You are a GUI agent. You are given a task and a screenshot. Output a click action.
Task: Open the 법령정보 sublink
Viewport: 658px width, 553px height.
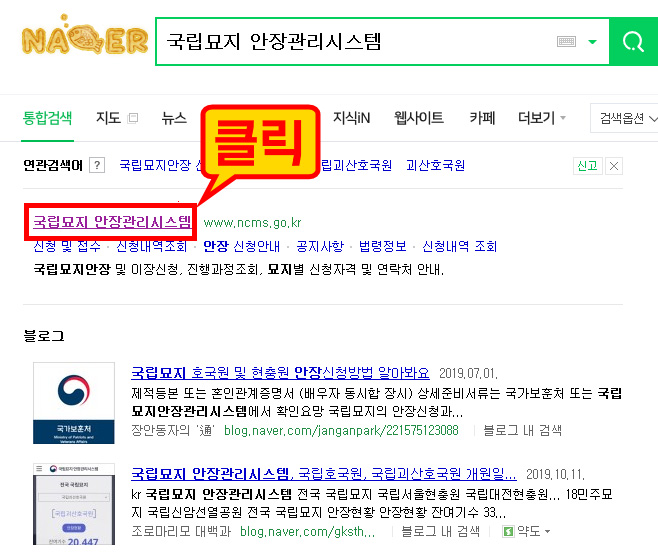click(382, 246)
